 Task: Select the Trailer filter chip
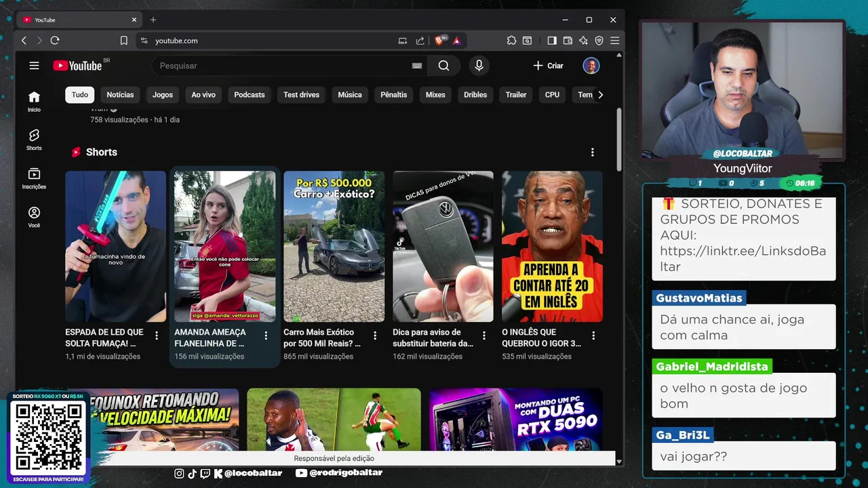pos(516,95)
